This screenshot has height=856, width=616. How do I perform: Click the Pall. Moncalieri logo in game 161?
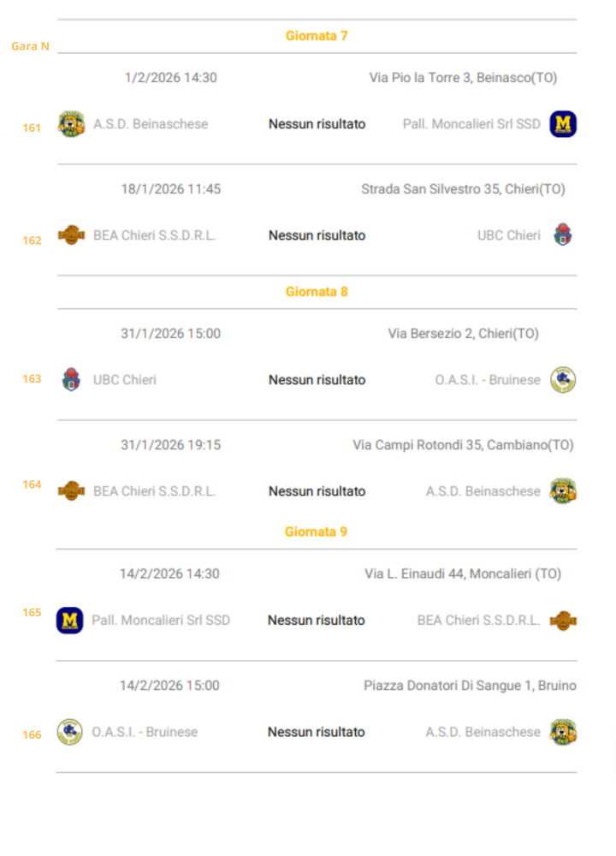(562, 124)
